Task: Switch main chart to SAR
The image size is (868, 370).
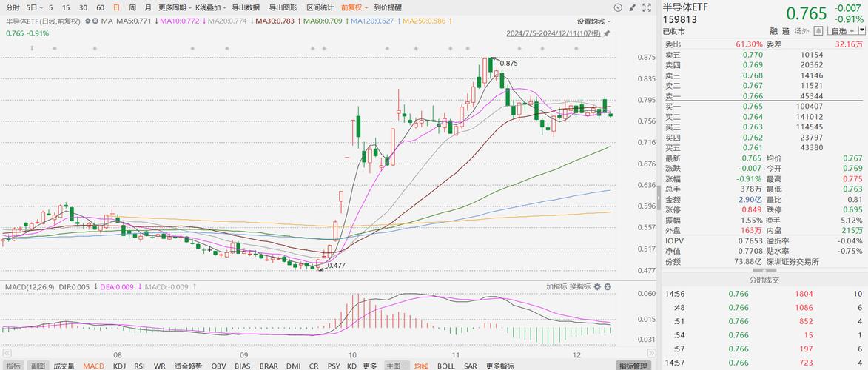Action: 471,366
